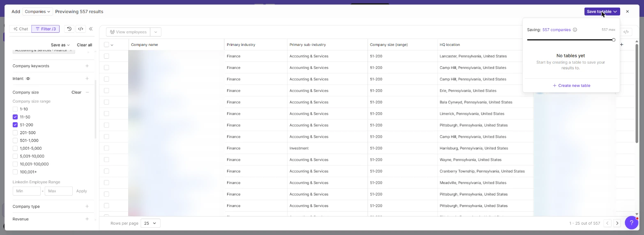Apply the LinkedIn Employee Range
The image size is (644, 235).
(x=81, y=191)
